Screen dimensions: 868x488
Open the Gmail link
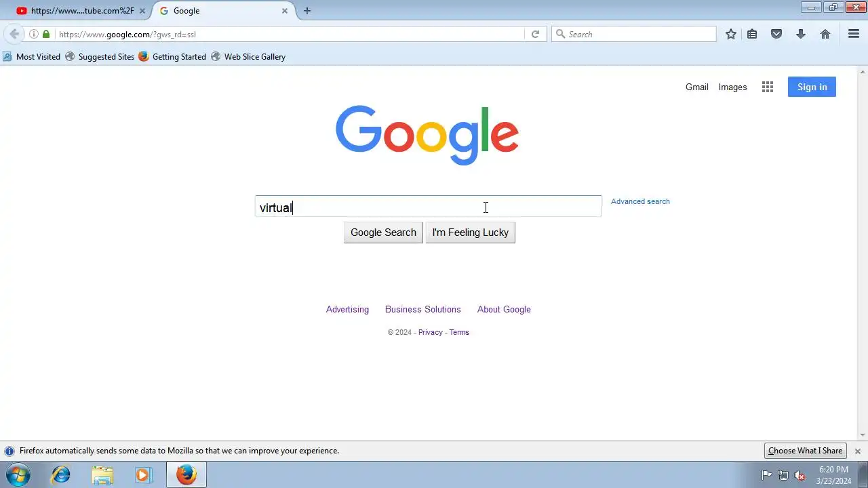tap(696, 87)
